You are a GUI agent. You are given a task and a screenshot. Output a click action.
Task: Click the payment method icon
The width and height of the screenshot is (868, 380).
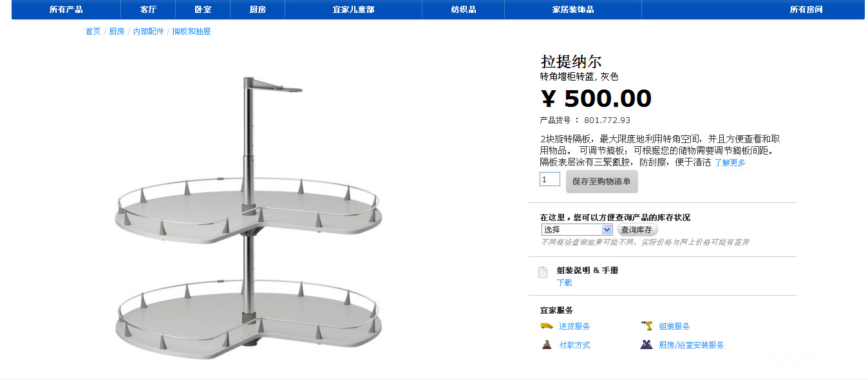point(547,345)
